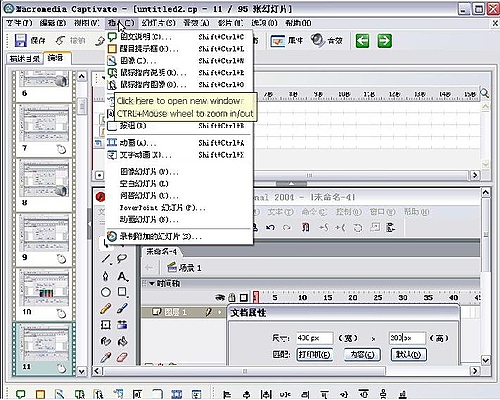The image size is (500, 400).
Task: Select the Free Transform tool in Flash toolbox
Action: (x=106, y=325)
